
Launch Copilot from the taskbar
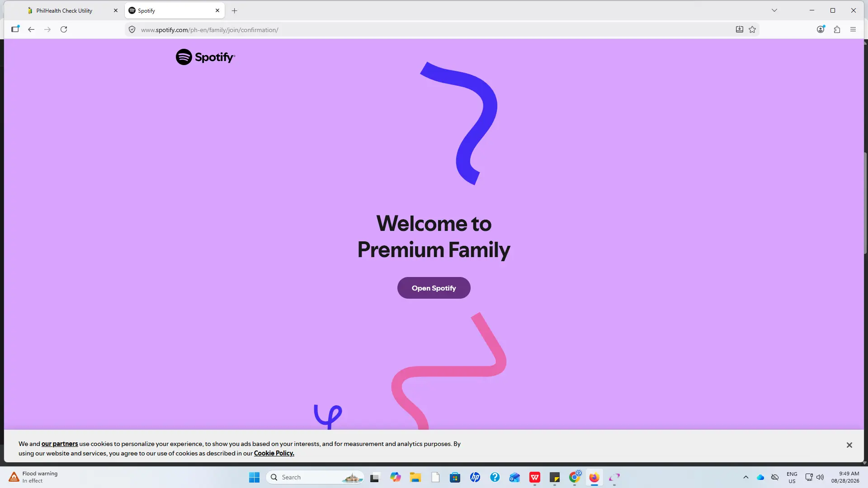point(396,477)
